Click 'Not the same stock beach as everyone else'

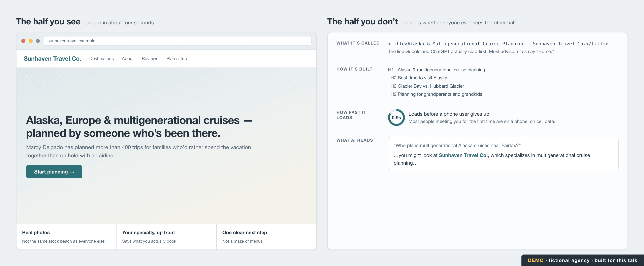[63, 241]
